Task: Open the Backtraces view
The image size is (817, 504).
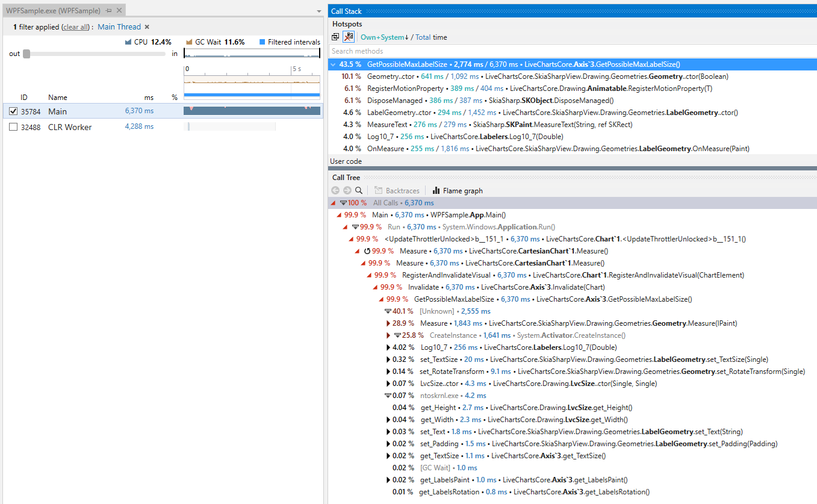Action: (x=397, y=190)
